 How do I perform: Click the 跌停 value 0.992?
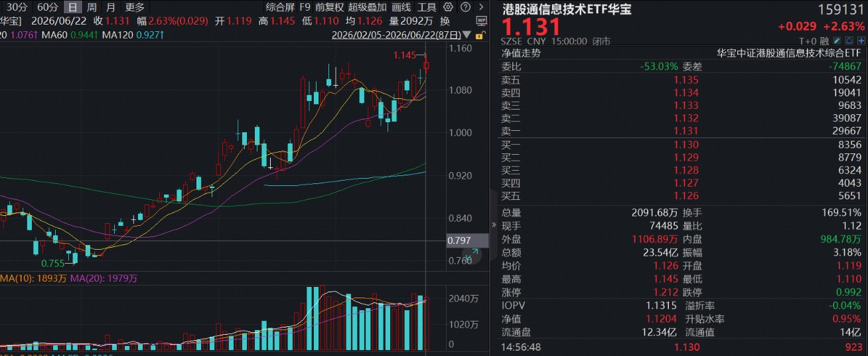pyautogui.click(x=849, y=292)
